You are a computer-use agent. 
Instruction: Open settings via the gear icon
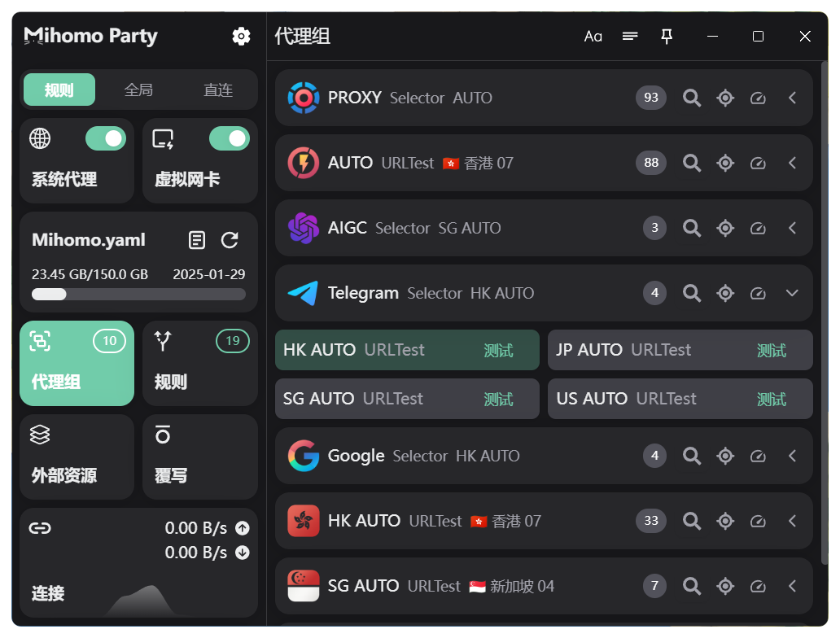pyautogui.click(x=241, y=36)
